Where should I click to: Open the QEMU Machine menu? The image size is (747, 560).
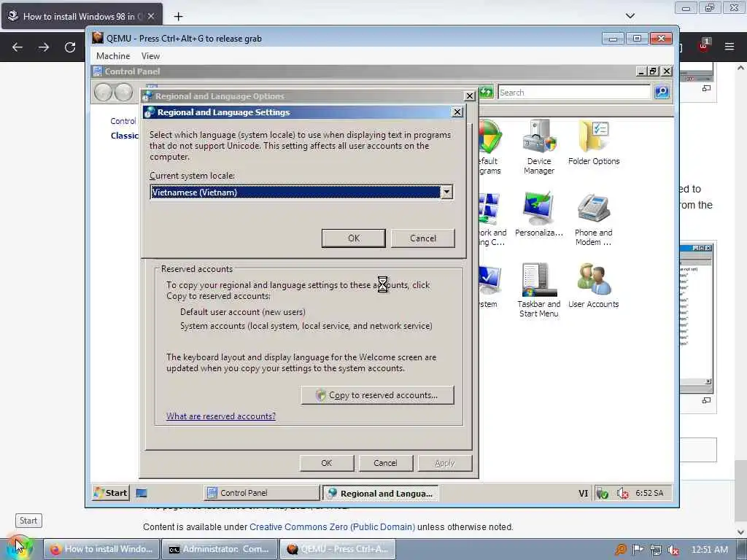113,55
